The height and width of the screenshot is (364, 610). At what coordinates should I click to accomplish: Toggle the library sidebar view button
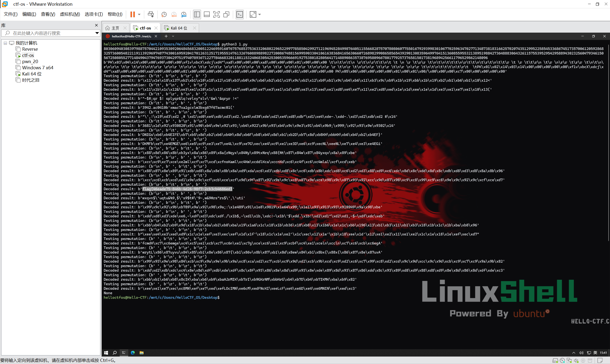click(x=197, y=14)
